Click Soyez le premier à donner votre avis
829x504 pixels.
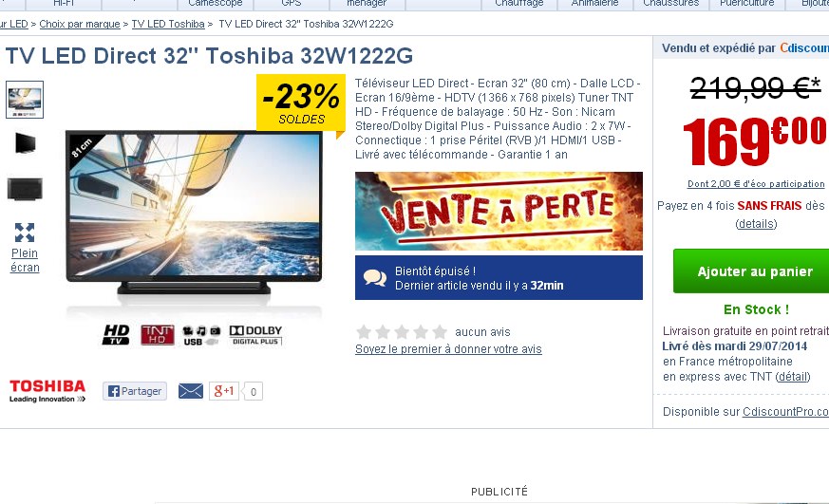pos(448,348)
